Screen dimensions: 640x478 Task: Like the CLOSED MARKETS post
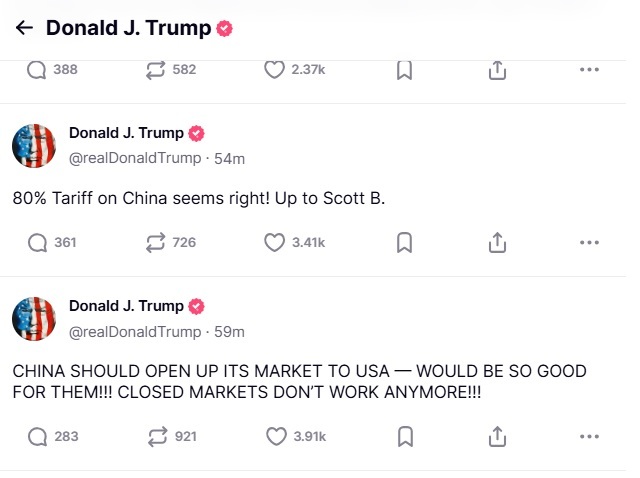click(275, 436)
